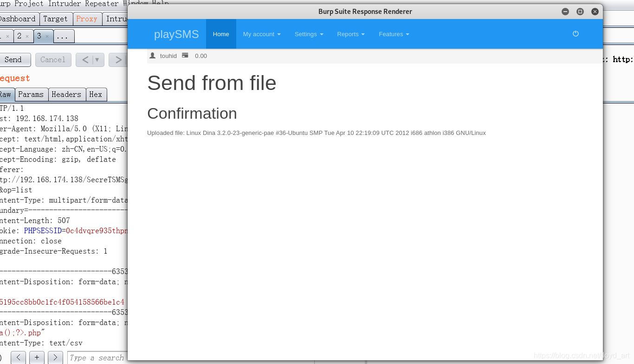Click the user profile icon beside touhid
This screenshot has height=364, width=634.
point(152,56)
